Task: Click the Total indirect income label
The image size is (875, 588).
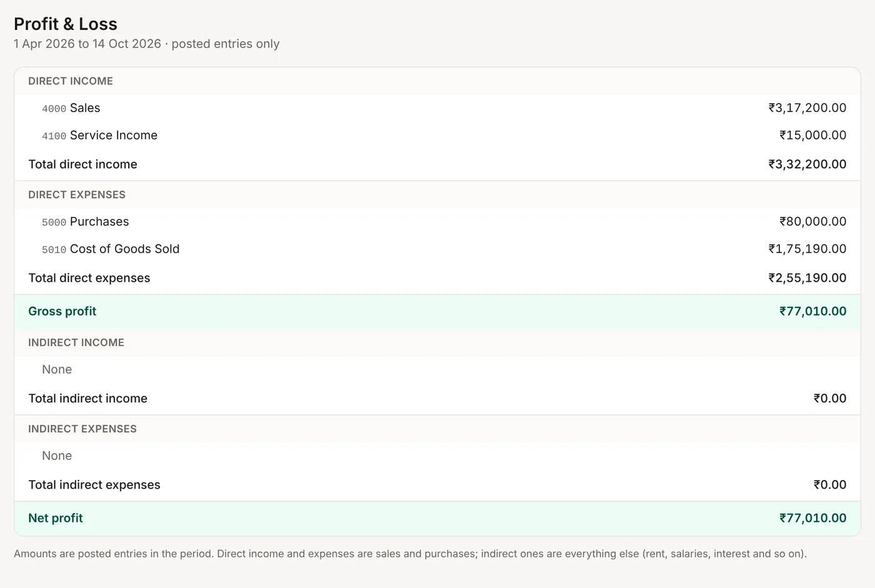Action: pos(87,399)
